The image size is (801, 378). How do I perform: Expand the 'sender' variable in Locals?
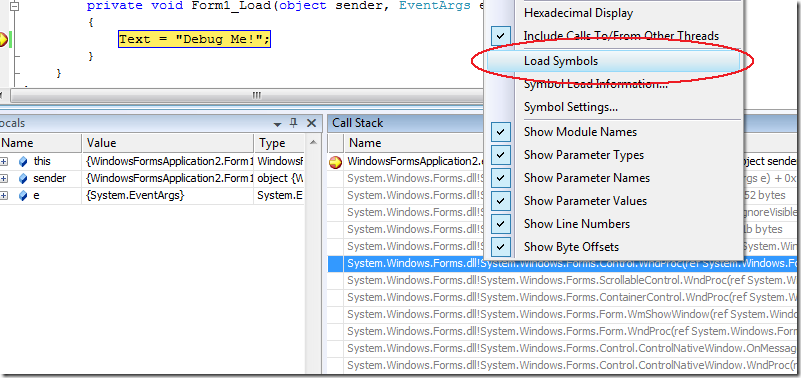[4, 178]
